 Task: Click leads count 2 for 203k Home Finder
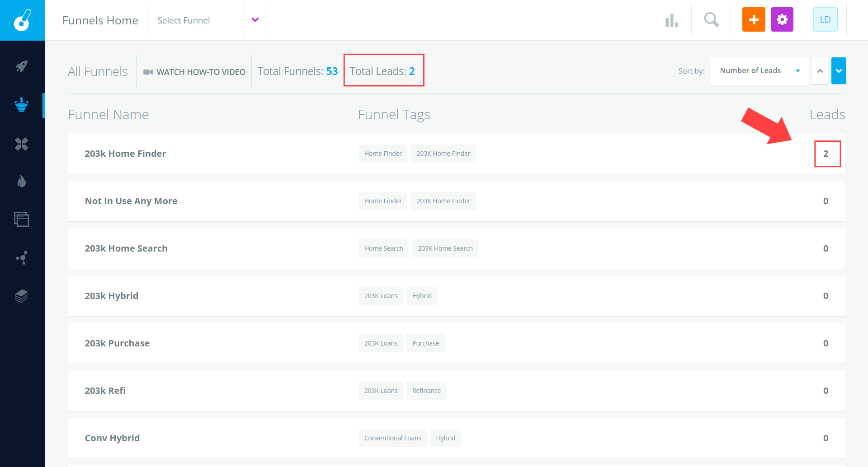click(826, 154)
